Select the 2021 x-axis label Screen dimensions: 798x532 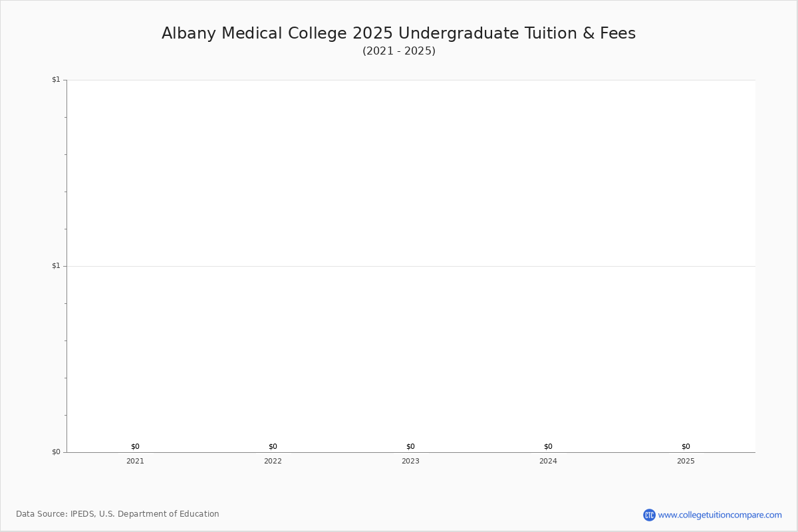pos(135,461)
